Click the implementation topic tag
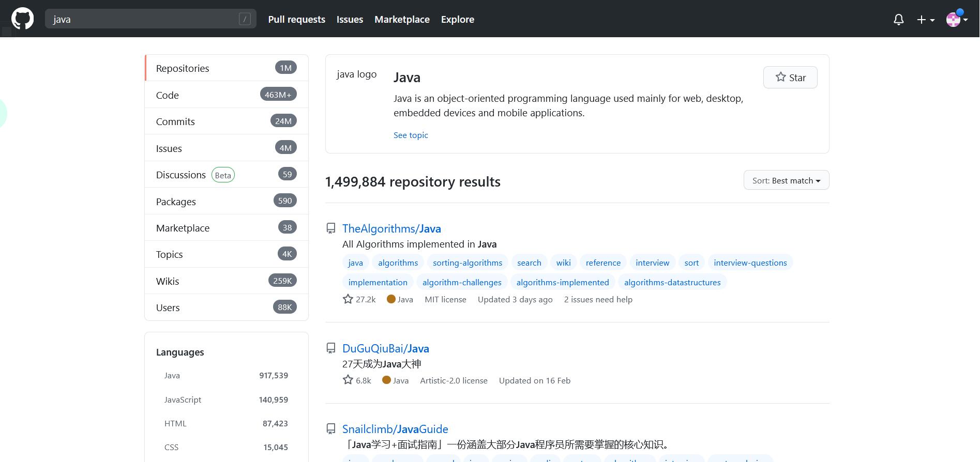The height and width of the screenshot is (462, 980). [378, 282]
